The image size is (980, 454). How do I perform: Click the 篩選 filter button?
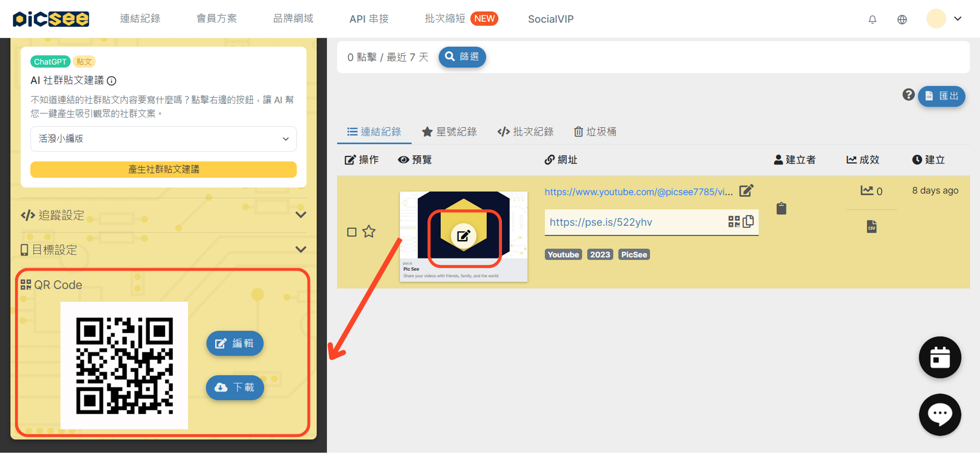tap(462, 57)
